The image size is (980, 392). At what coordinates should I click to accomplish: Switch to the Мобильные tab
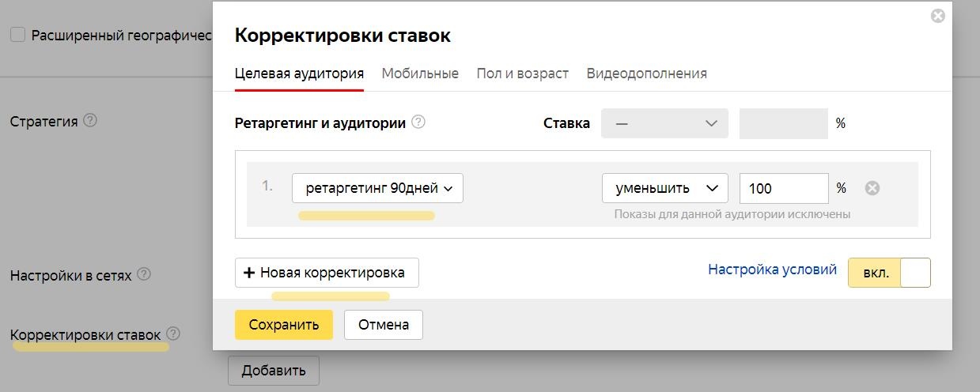click(x=420, y=73)
